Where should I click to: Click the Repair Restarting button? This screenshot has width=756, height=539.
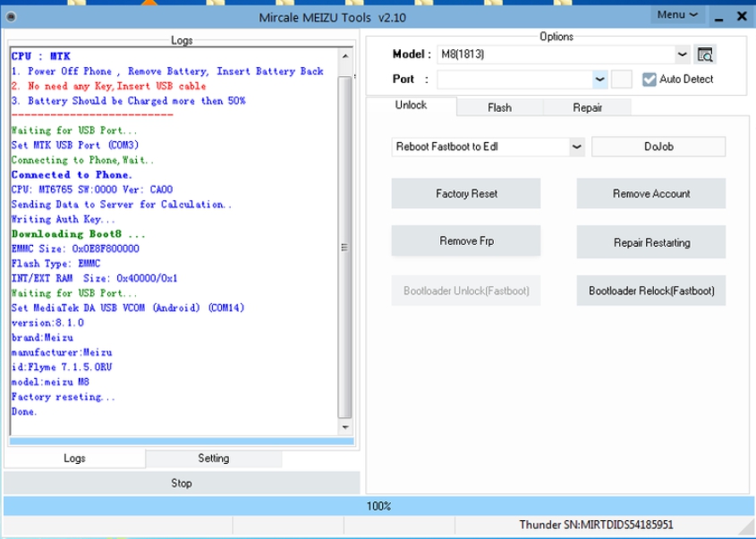651,242
